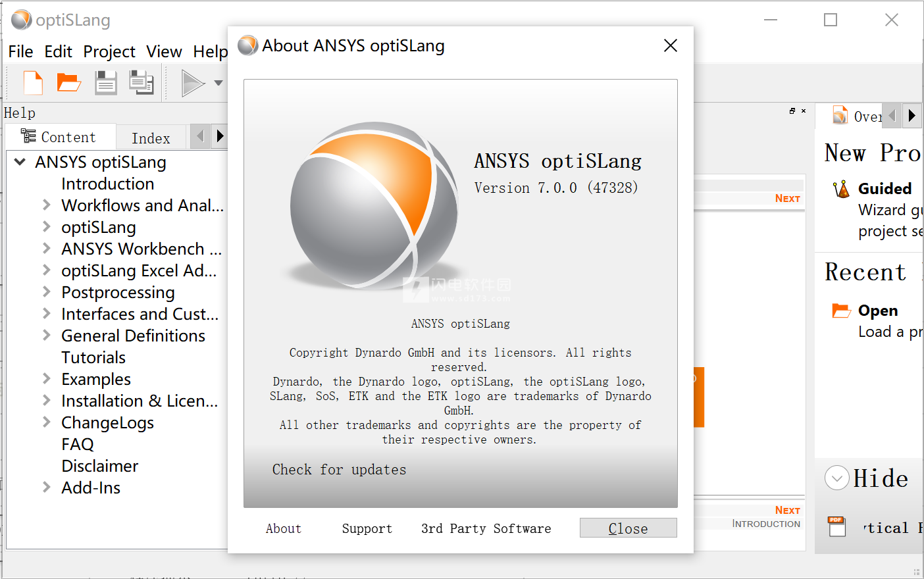The height and width of the screenshot is (579, 924).
Task: Click the Hide label in right panel
Action: point(881,478)
